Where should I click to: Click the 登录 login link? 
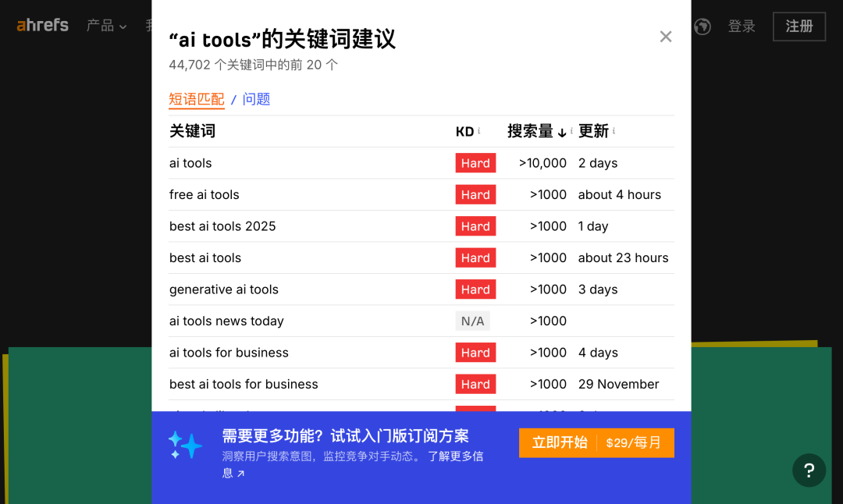point(742,27)
